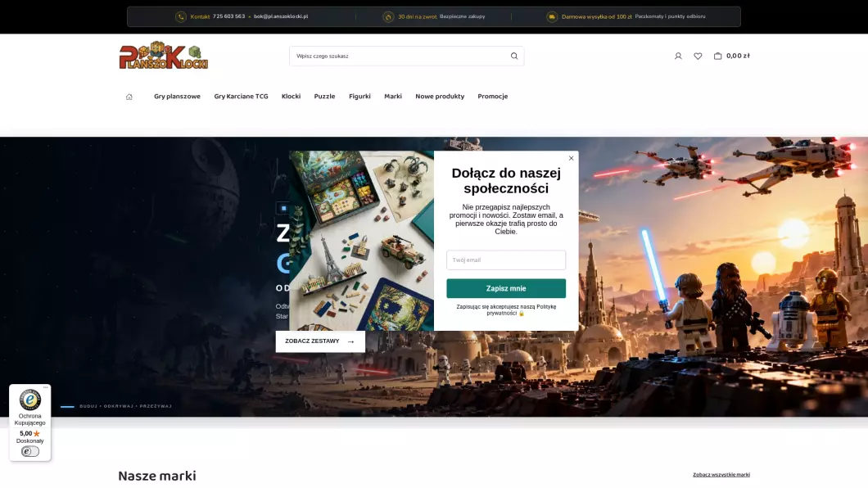
Task: Open the shopping cart icon
Action: pos(717,56)
